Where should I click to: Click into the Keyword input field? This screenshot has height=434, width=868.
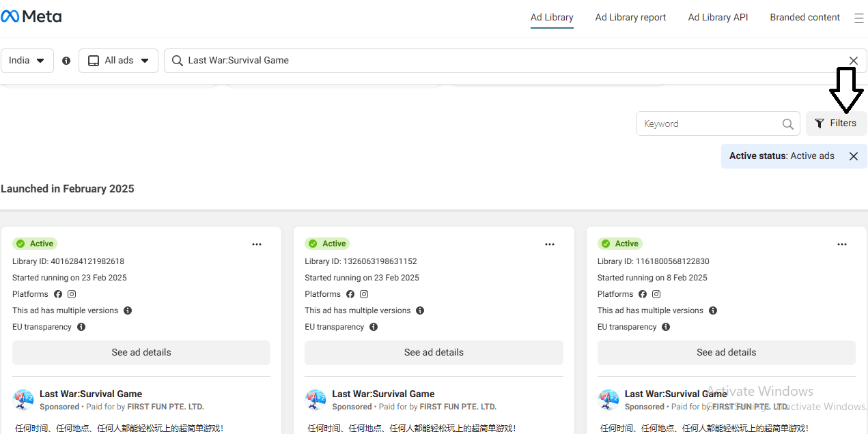710,124
